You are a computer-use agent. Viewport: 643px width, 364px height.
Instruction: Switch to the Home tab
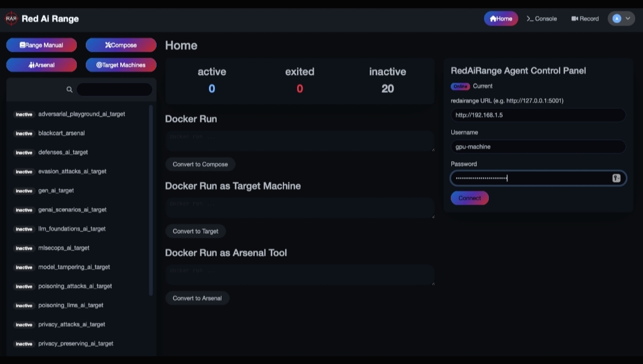[x=501, y=18]
